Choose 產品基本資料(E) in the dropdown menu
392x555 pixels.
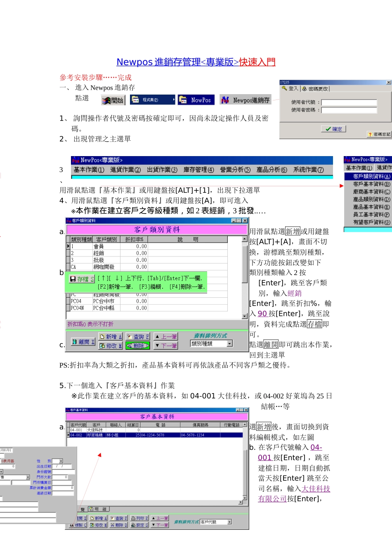click(x=368, y=207)
